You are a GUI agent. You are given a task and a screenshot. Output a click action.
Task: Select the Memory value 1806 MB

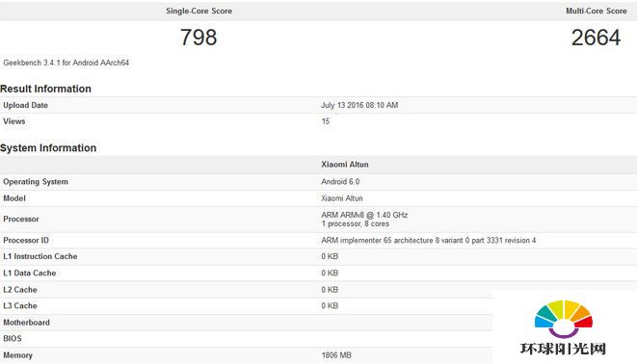[x=336, y=355]
